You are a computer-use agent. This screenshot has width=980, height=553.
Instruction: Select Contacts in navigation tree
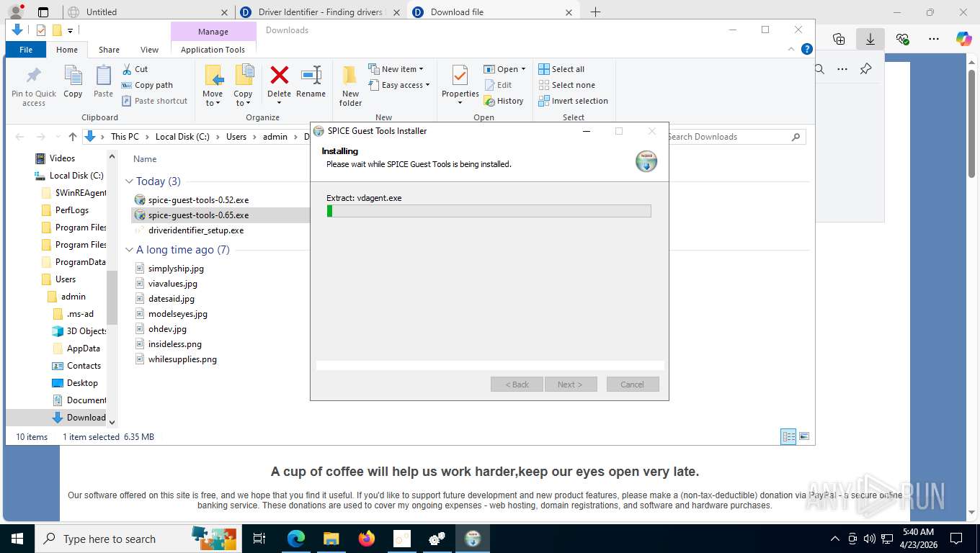(84, 366)
